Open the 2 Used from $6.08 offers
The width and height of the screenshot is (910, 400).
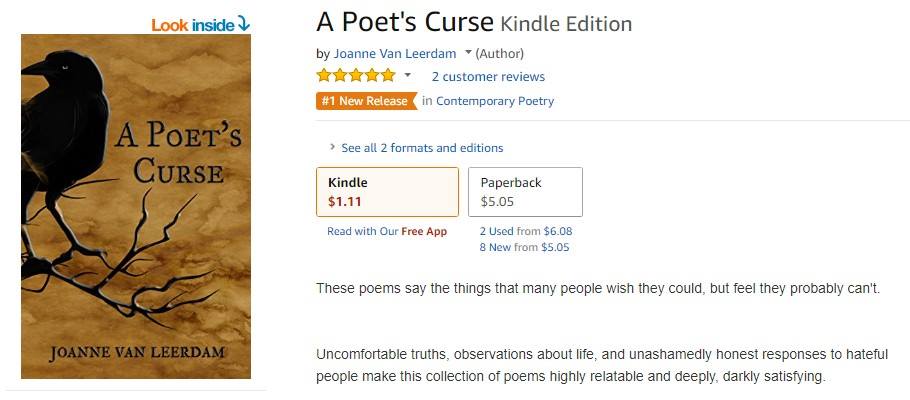[525, 231]
